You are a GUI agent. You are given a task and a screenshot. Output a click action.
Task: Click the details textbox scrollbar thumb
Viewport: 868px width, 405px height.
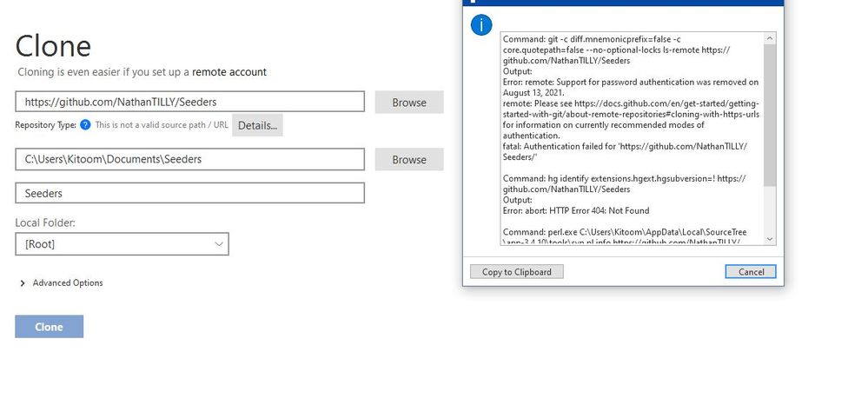[x=770, y=116]
